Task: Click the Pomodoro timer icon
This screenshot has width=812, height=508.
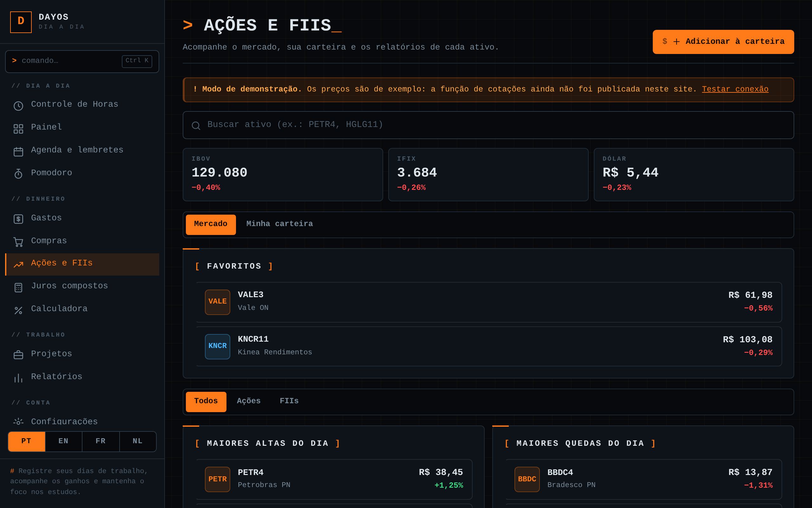Action: click(18, 174)
